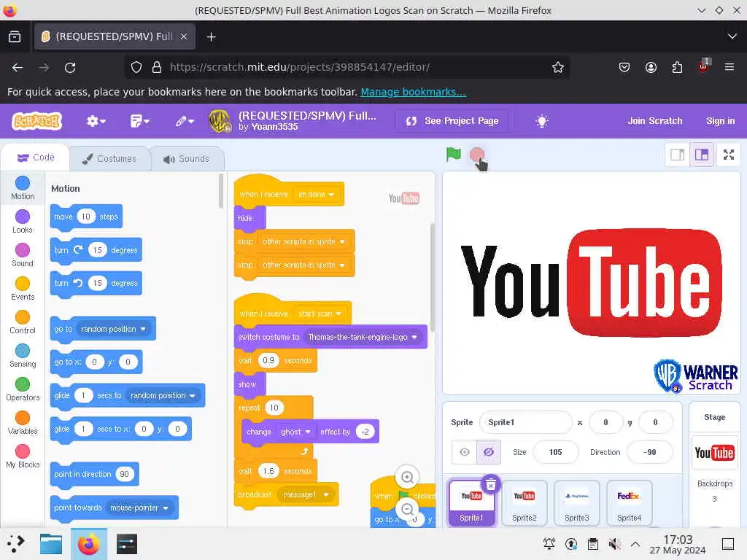This screenshot has height=560, width=747.
Task: Open the Code tab
Action: point(36,157)
